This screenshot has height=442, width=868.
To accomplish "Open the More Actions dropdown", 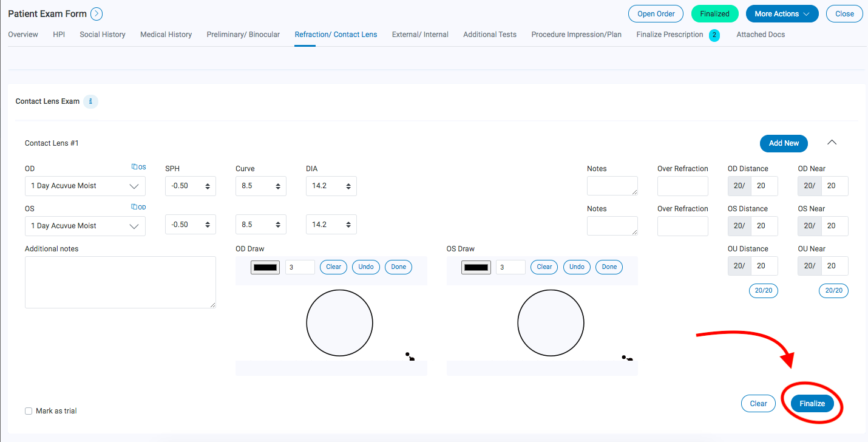I will point(782,13).
